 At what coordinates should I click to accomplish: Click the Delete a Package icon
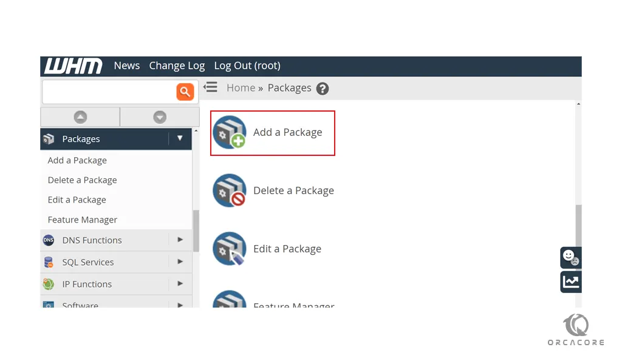229,190
